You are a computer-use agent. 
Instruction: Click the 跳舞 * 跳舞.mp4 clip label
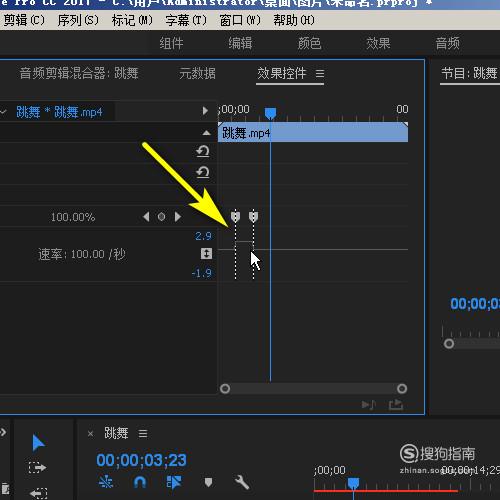point(59,112)
